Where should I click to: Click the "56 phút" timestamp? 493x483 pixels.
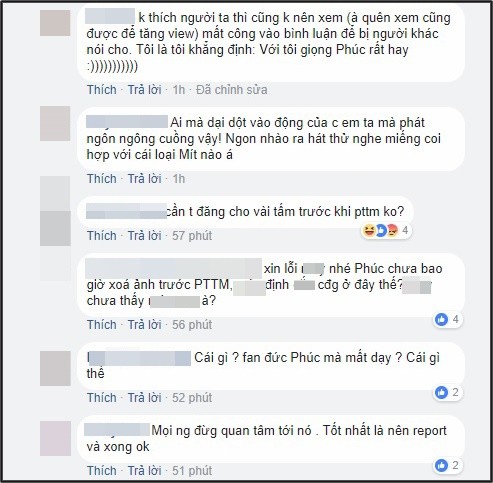coord(192,325)
